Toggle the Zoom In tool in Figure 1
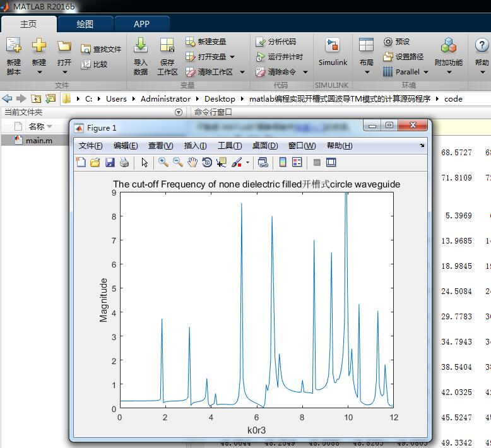The height and width of the screenshot is (448, 491). 163,162
